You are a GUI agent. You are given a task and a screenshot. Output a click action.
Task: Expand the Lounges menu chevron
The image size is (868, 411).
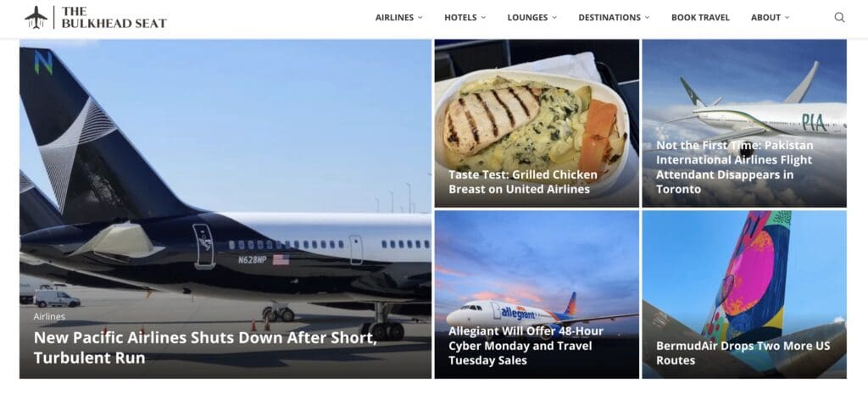pos(554,17)
